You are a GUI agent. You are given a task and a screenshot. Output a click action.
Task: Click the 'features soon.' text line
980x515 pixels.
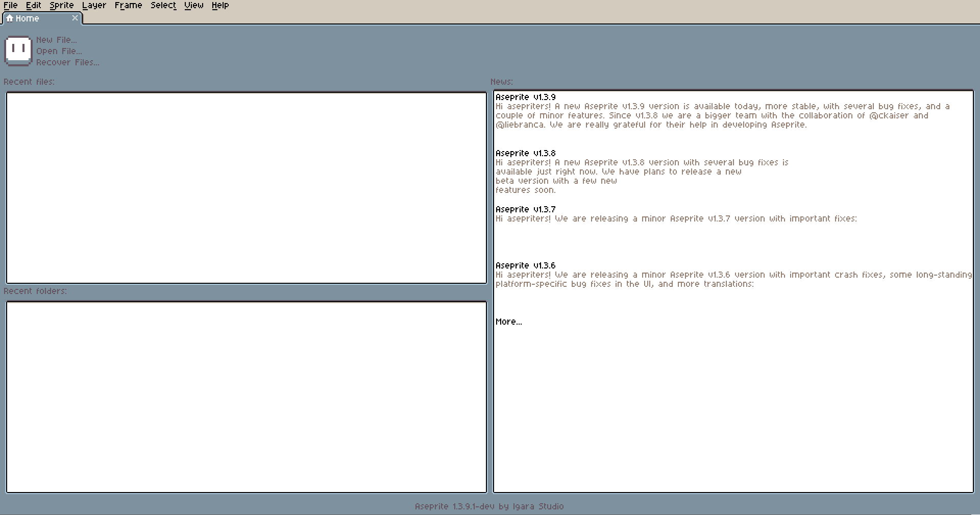click(526, 190)
